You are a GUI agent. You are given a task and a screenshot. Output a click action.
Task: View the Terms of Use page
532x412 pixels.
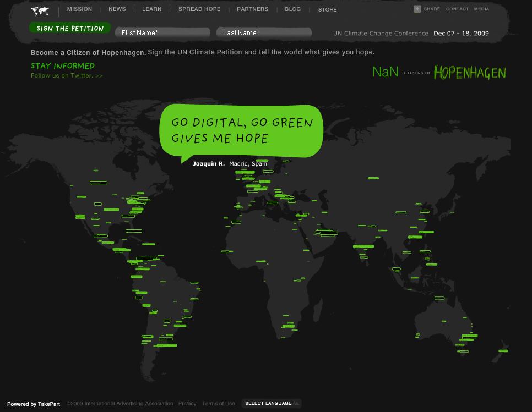click(x=218, y=404)
